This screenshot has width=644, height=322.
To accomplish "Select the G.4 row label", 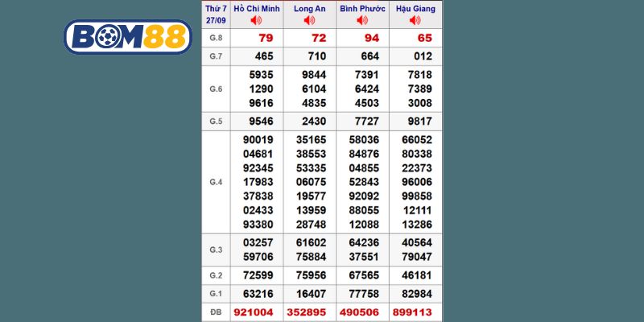I will coord(216,182).
